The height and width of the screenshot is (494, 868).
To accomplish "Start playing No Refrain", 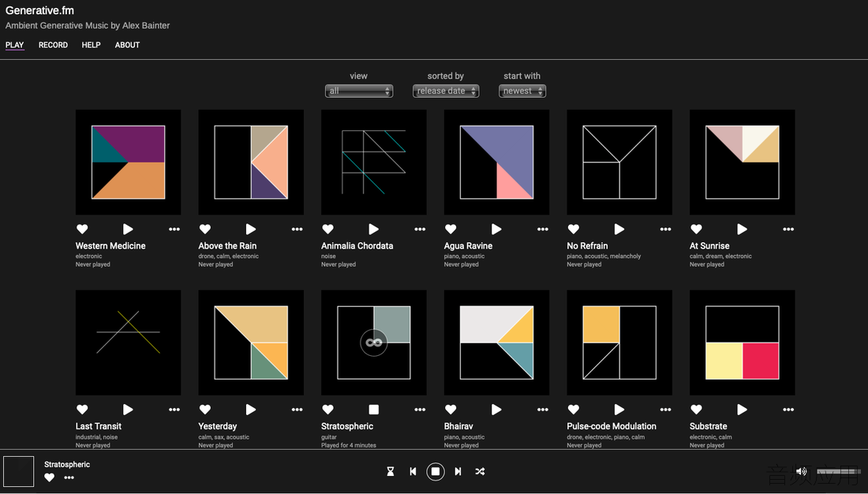I will (619, 230).
